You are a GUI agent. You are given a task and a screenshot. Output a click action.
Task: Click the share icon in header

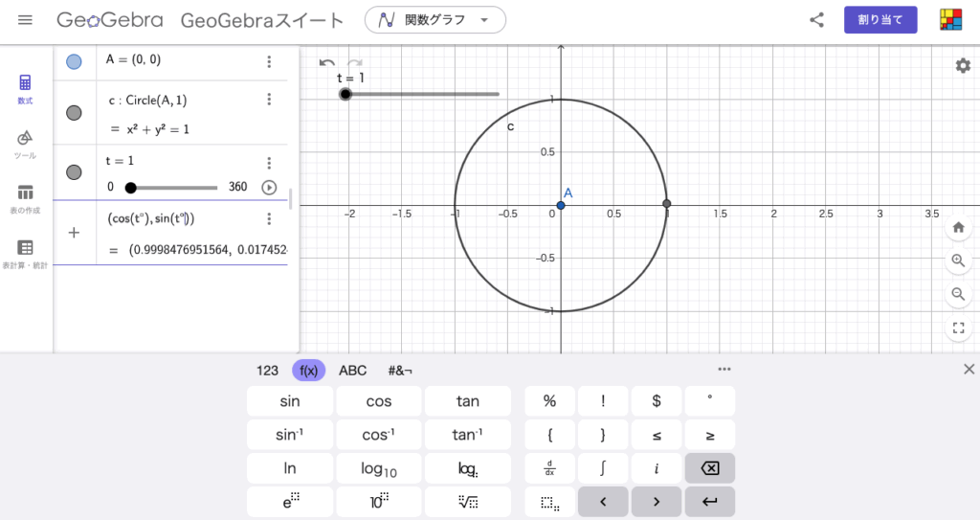(816, 20)
